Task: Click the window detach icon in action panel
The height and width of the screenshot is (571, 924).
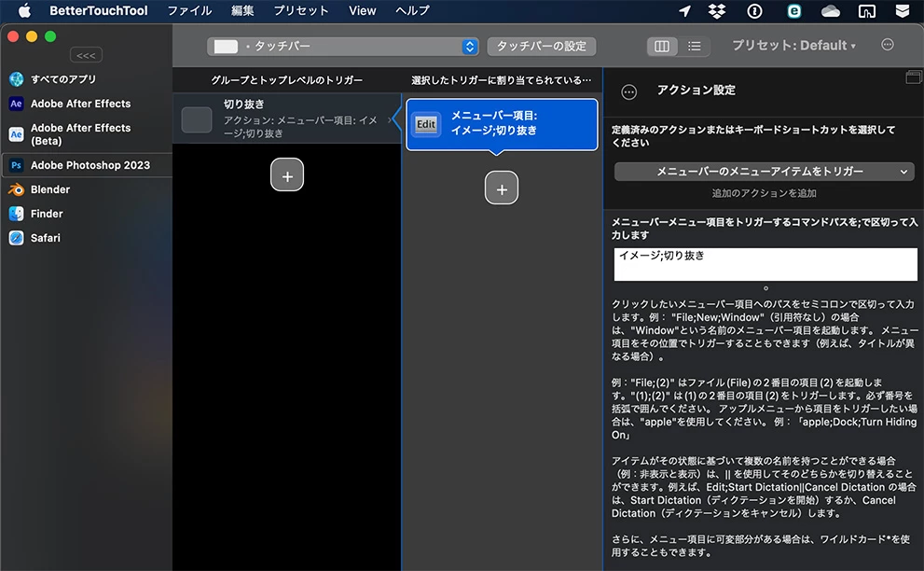Action: [x=913, y=77]
